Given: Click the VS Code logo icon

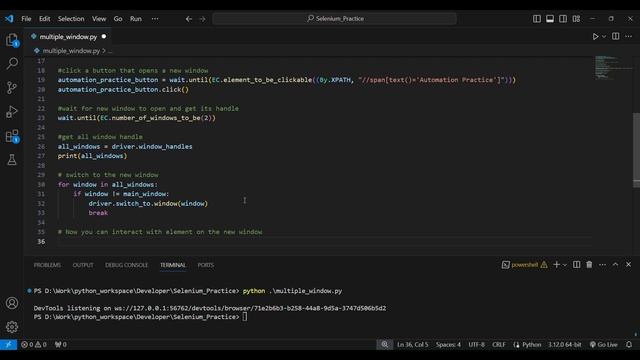Looking at the screenshot, I should pos(9,18).
